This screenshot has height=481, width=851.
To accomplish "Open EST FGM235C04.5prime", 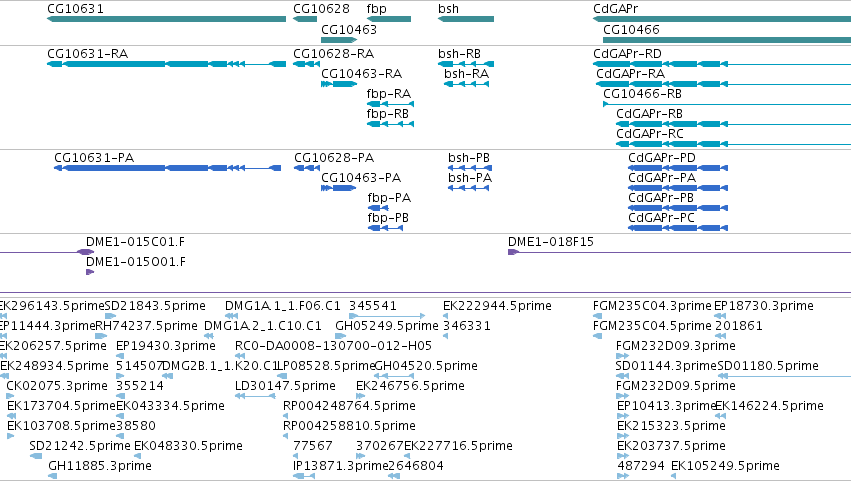I will coord(652,326).
